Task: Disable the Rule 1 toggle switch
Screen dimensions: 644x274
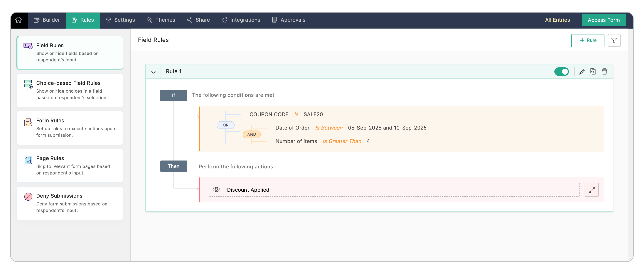Action: (561, 72)
